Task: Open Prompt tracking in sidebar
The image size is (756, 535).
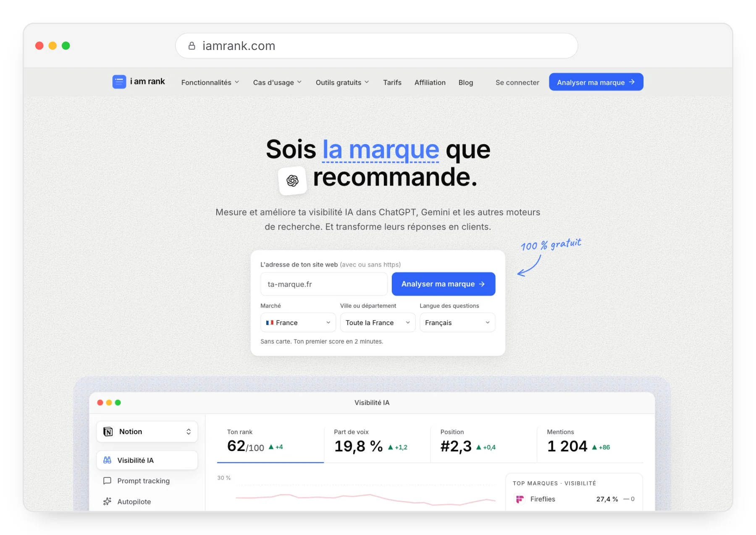Action: pyautogui.click(x=147, y=481)
